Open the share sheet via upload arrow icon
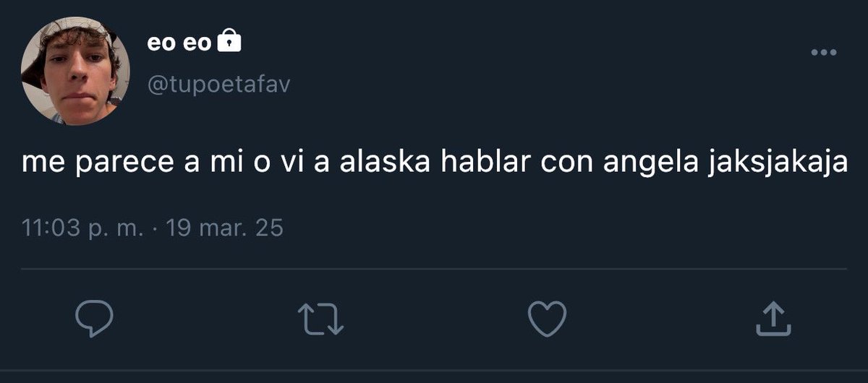 (x=773, y=319)
